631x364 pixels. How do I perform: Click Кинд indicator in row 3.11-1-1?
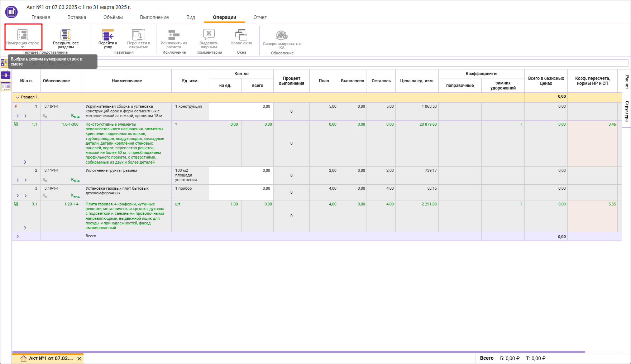pos(75,180)
